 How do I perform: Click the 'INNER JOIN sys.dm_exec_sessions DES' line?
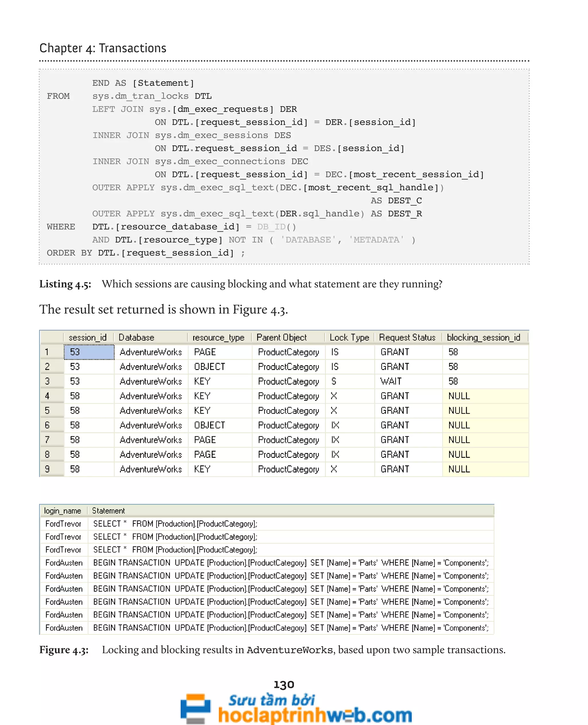tap(192, 135)
